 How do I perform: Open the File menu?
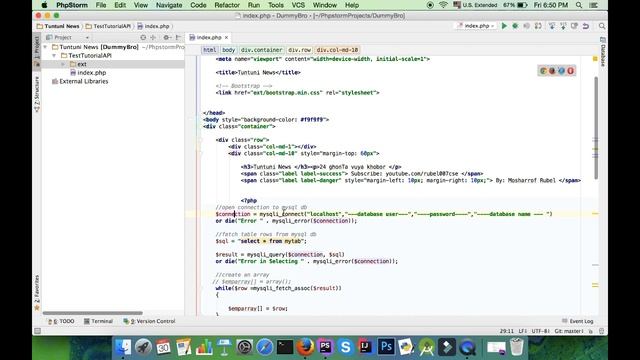[x=101, y=5]
